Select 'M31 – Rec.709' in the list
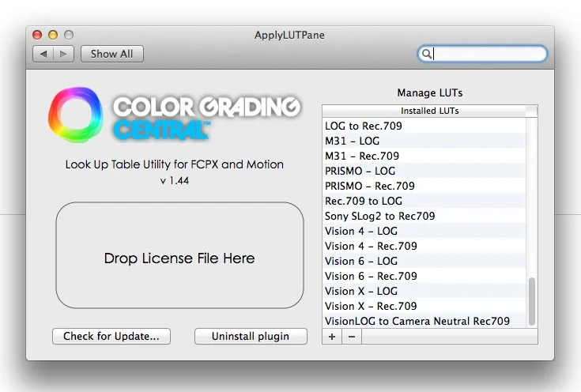Image resolution: width=581 pixels, height=392 pixels. click(424, 156)
